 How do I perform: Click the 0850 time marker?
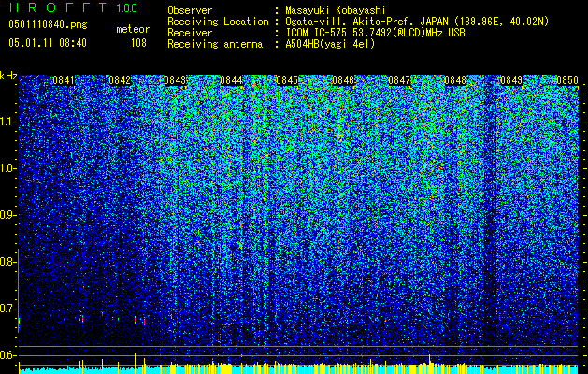click(x=567, y=80)
